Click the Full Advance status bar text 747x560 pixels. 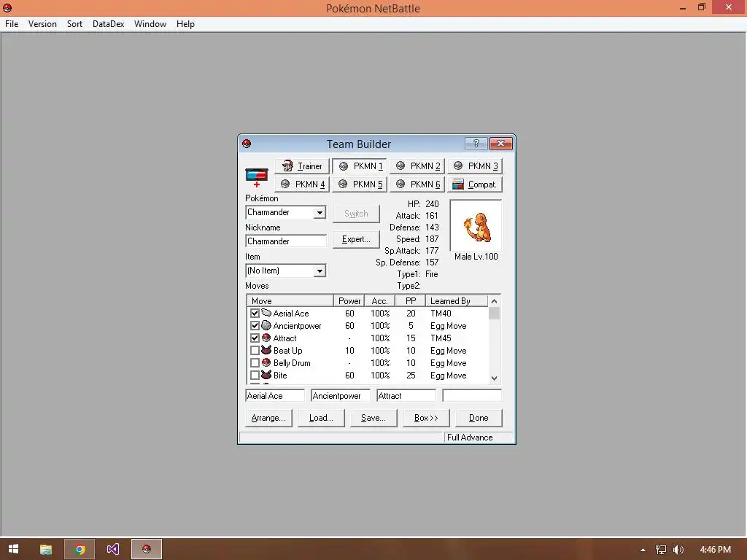tap(470, 437)
